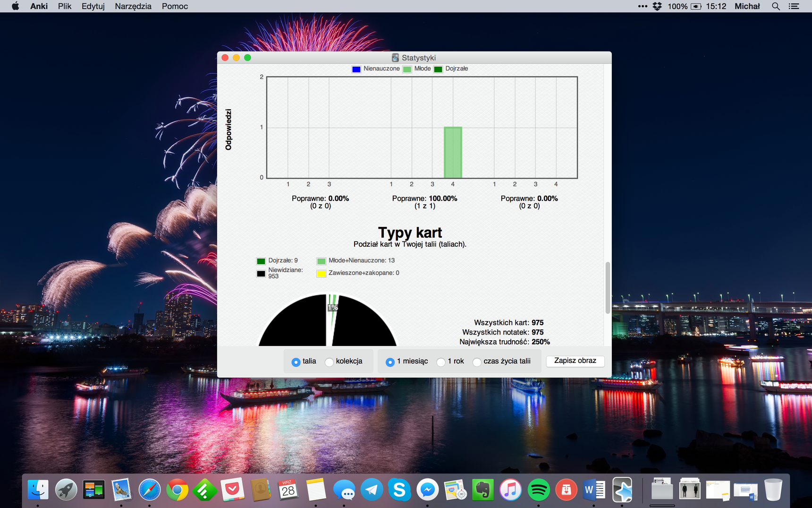Click dark green Dojrzałe chart legend swatch
812x508 pixels.
click(x=438, y=69)
